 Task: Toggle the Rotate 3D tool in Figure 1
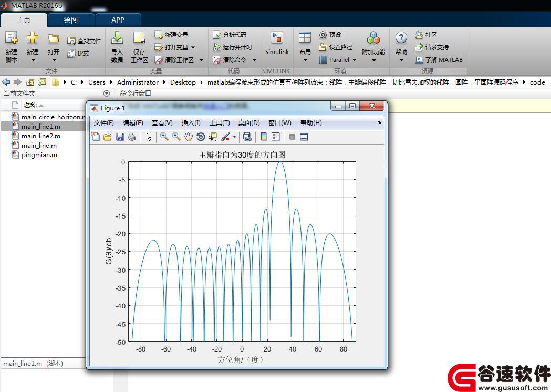coord(201,137)
